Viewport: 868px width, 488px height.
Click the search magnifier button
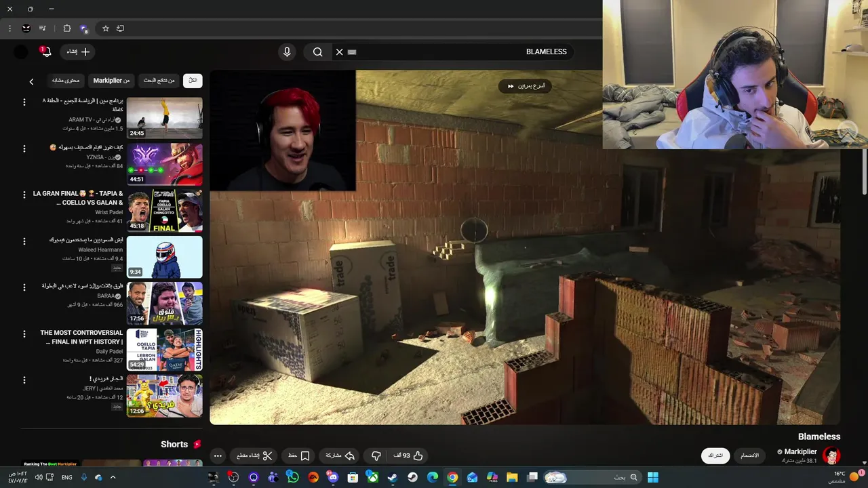click(317, 52)
